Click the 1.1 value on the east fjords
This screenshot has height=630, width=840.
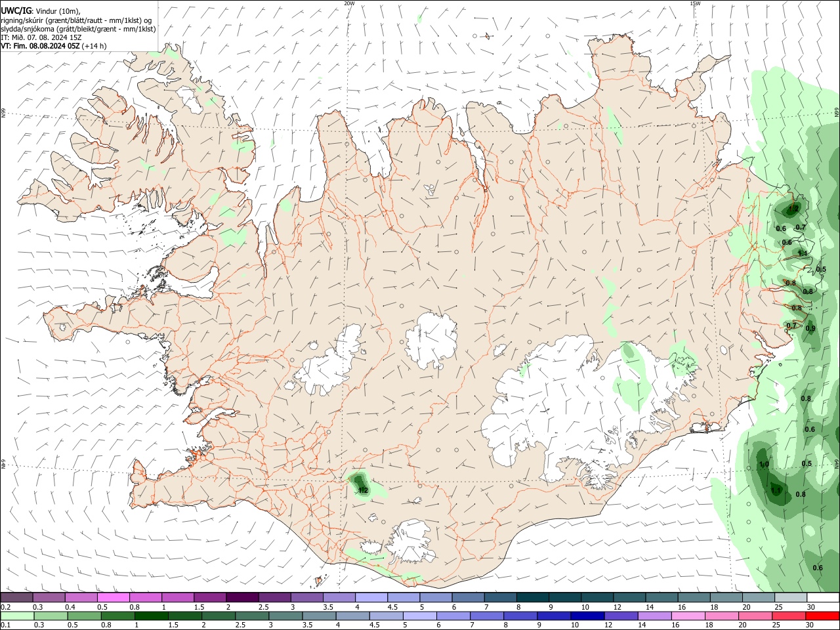click(x=802, y=253)
